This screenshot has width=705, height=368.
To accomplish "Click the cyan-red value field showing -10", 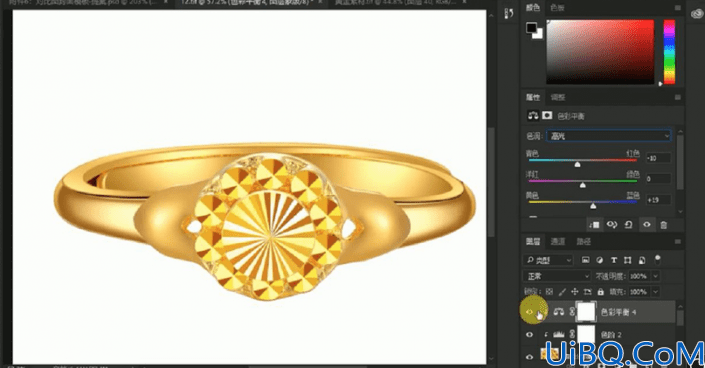I will (x=658, y=158).
